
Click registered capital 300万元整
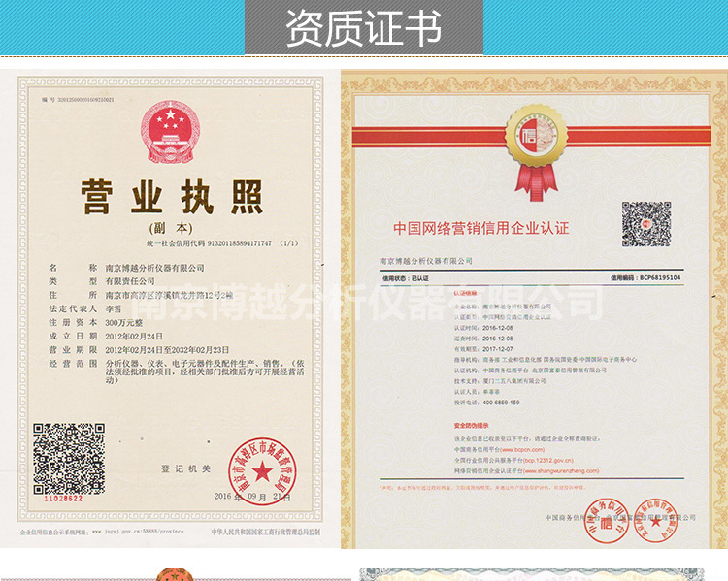[x=123, y=323]
